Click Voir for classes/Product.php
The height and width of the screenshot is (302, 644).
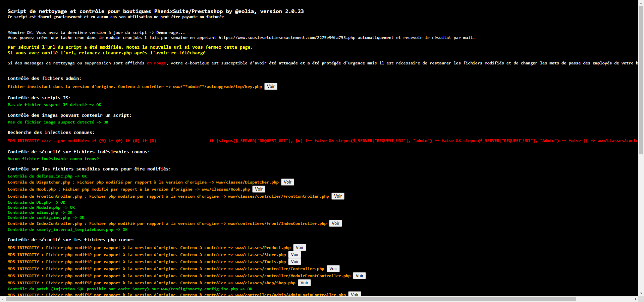[300, 248]
